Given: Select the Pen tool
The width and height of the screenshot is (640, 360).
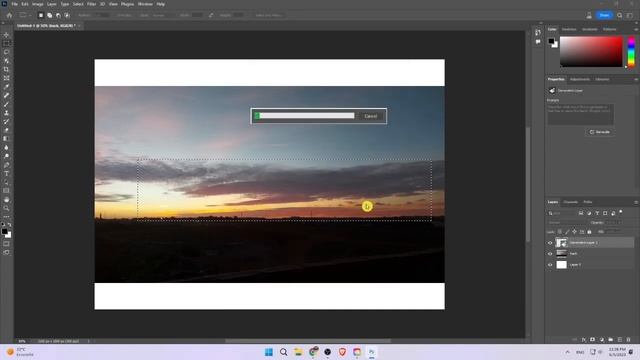Looking at the screenshot, I should click(6, 165).
